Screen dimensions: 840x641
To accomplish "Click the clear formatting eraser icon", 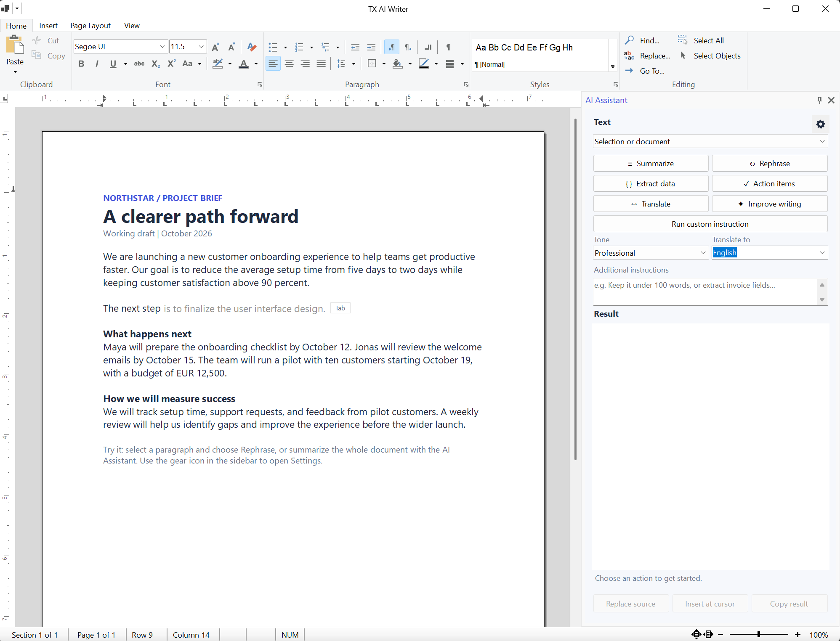I will point(252,47).
